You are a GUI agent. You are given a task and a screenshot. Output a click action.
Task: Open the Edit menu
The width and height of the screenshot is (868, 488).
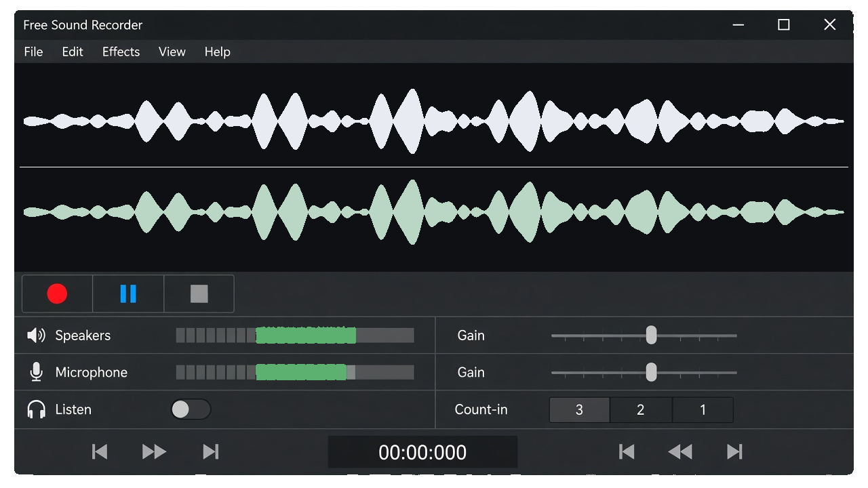tap(73, 52)
